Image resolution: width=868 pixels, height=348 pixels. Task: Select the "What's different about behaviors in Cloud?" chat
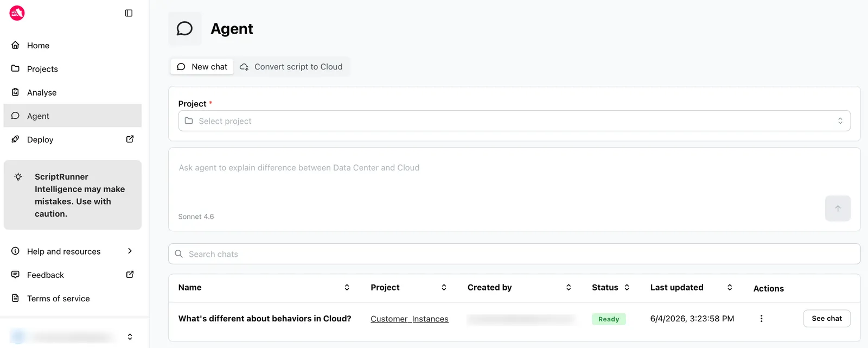pyautogui.click(x=265, y=319)
